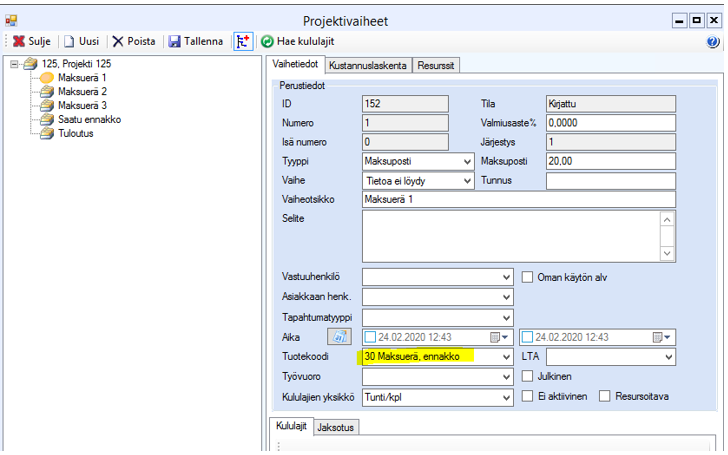Image resolution: width=728 pixels, height=455 pixels.
Task: Open help via blue question mark icon
Action: click(x=713, y=42)
